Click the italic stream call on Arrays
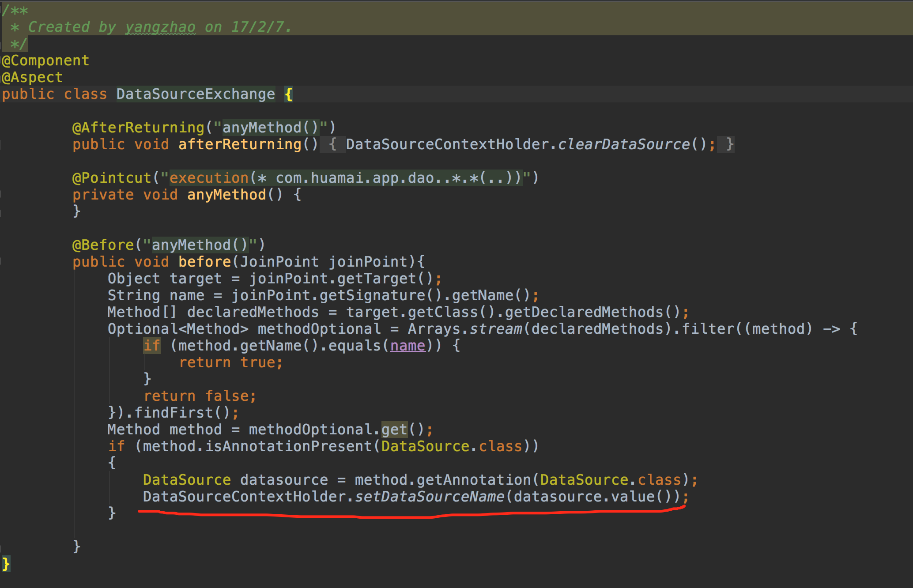 [x=495, y=329]
